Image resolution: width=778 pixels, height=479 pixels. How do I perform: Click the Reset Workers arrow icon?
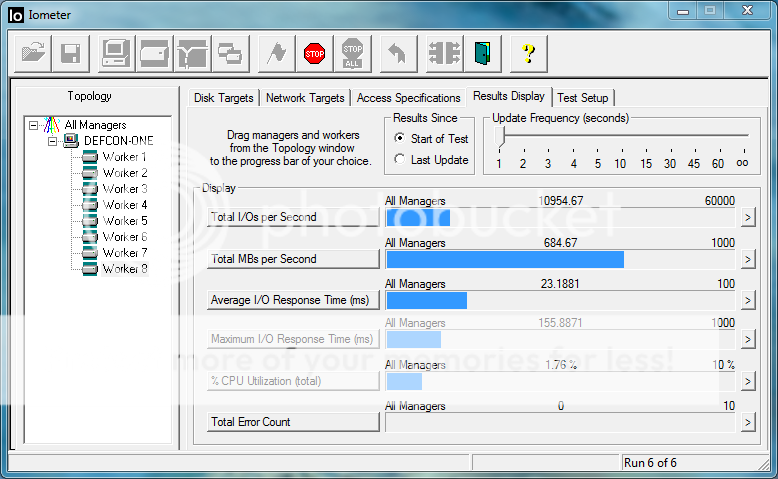coord(396,53)
